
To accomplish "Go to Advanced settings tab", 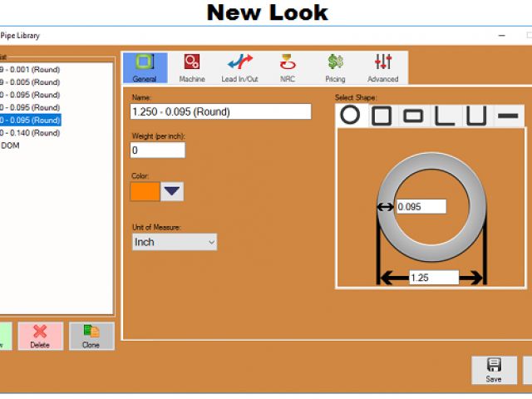I will pyautogui.click(x=382, y=68).
